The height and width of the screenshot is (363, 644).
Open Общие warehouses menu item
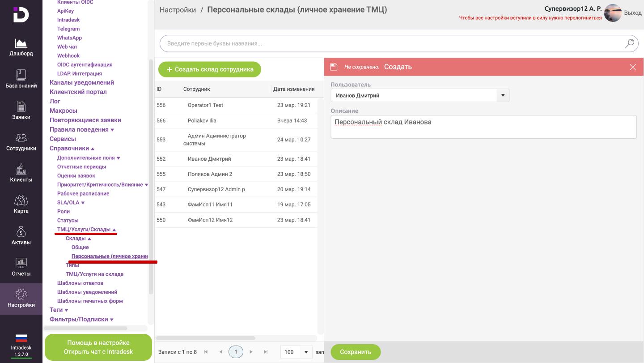(x=80, y=247)
